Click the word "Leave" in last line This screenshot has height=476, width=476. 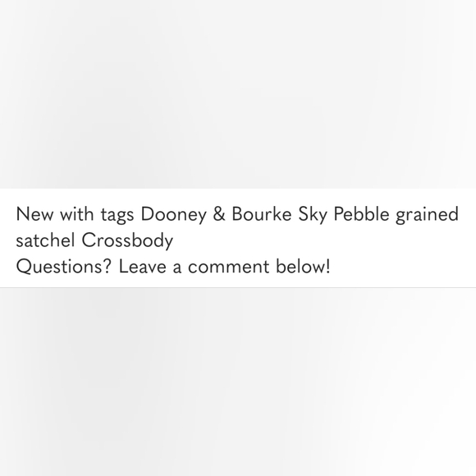click(142, 267)
